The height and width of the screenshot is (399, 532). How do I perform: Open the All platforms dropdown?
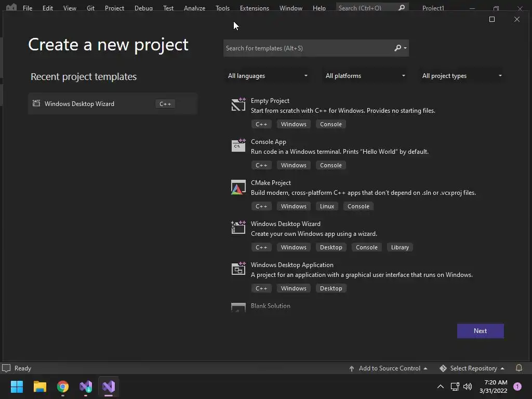(x=365, y=76)
